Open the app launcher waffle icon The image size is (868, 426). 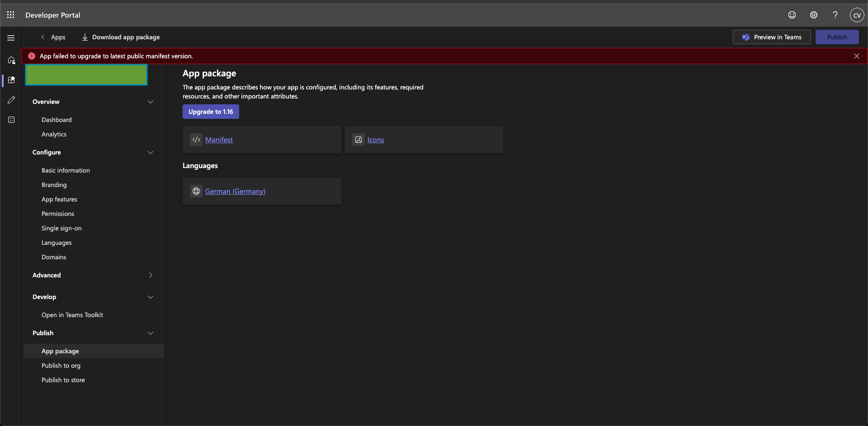11,15
